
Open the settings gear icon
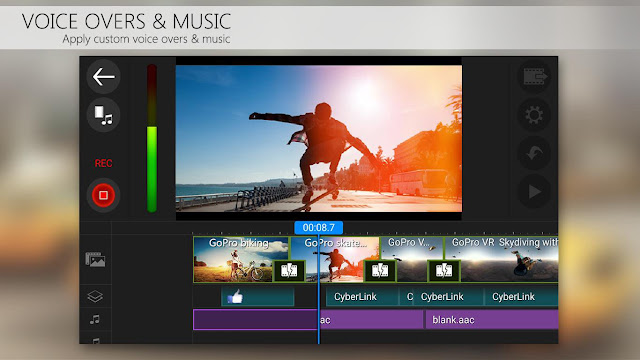coord(534,115)
